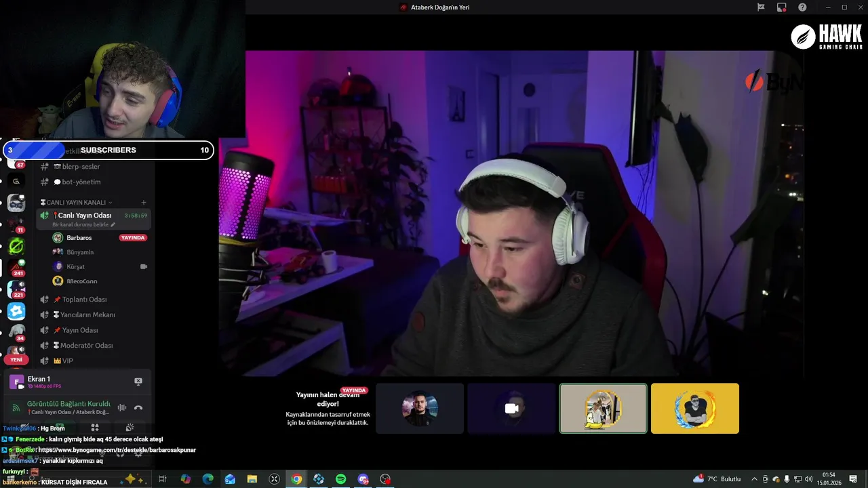The image size is (868, 488).
Task: Open voice connection signal bars icon
Action: tap(122, 407)
